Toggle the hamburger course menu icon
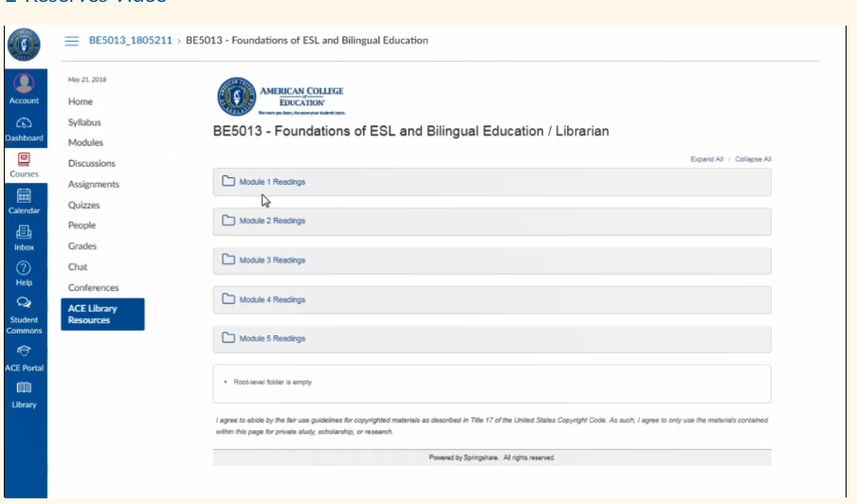 pos(72,41)
